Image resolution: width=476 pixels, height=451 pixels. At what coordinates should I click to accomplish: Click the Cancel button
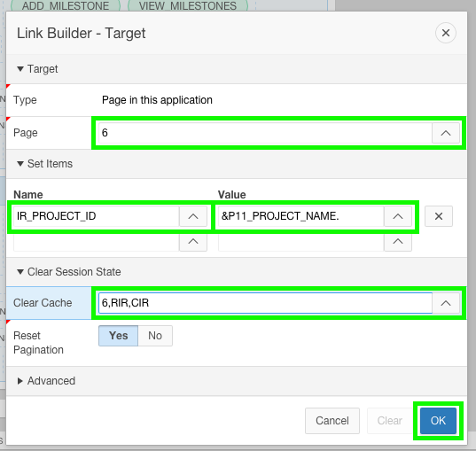click(x=332, y=421)
